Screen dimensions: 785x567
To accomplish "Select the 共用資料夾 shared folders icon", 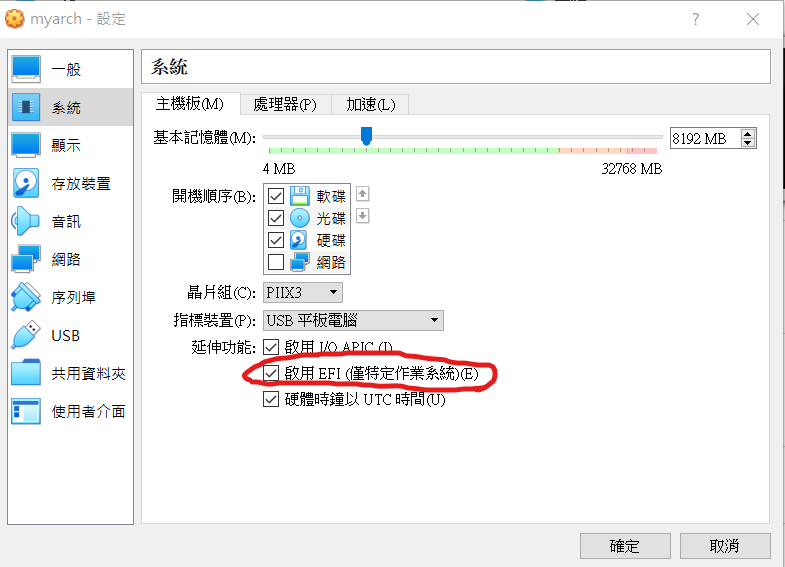I will (x=26, y=373).
